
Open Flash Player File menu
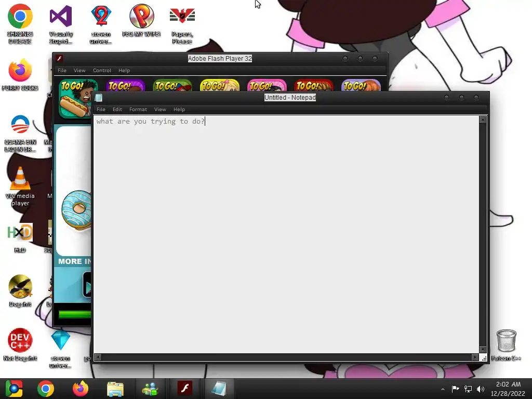(62, 70)
